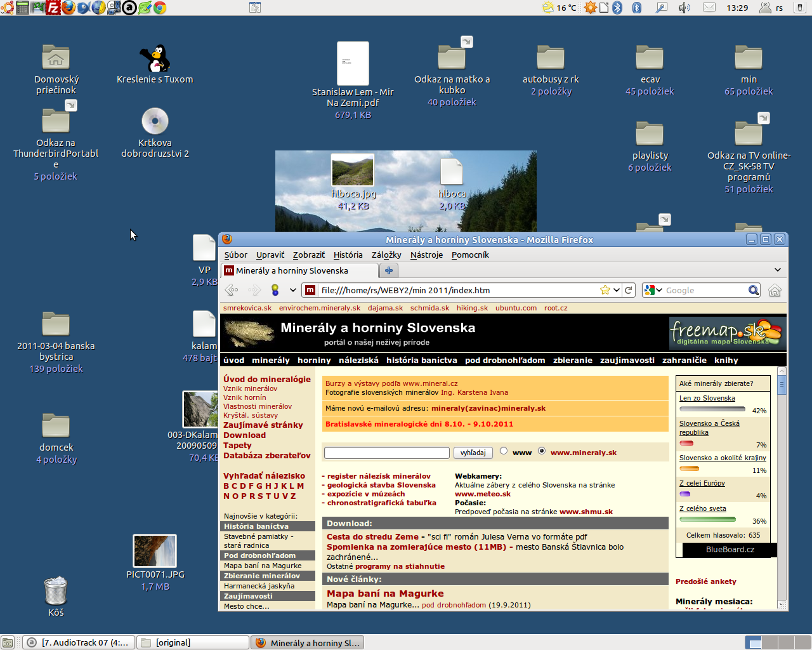Reload the page with the refresh icon
812x650 pixels.
tap(628, 290)
